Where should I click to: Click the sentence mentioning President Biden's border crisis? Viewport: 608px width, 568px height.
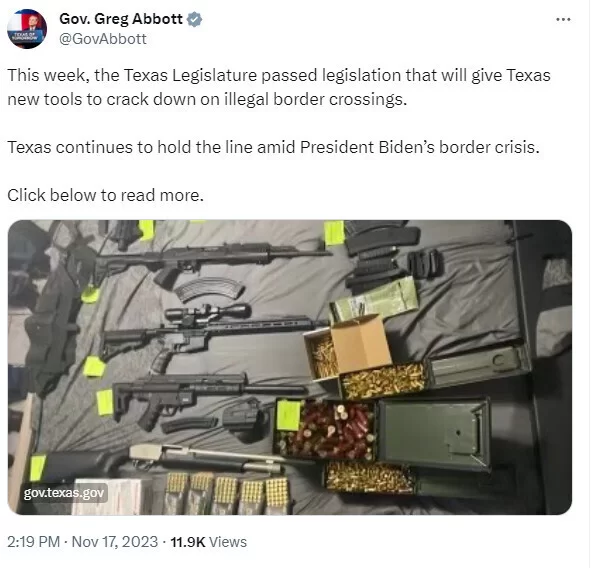273,147
